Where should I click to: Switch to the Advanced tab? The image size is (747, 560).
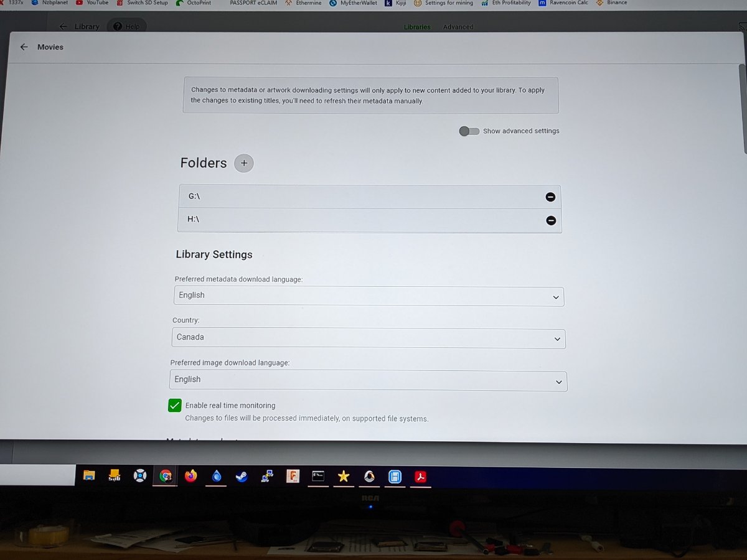point(458,27)
